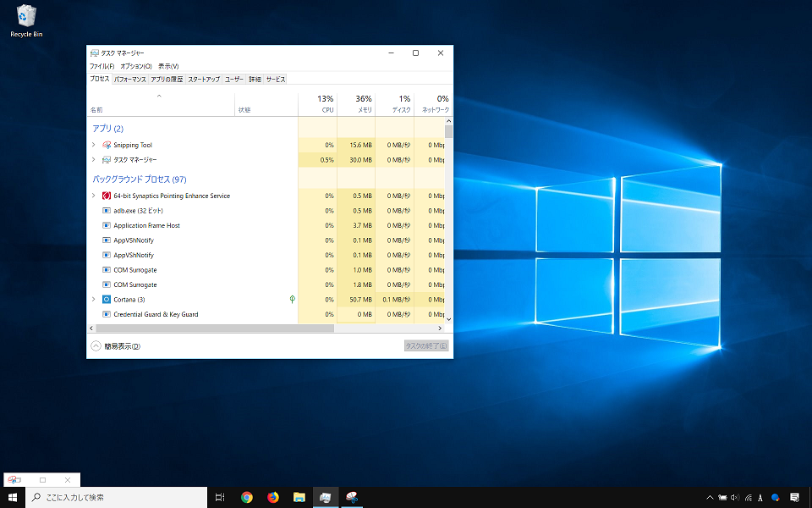Click the Credential Guard & Key Guard icon
This screenshot has width=812, height=508.
click(107, 314)
